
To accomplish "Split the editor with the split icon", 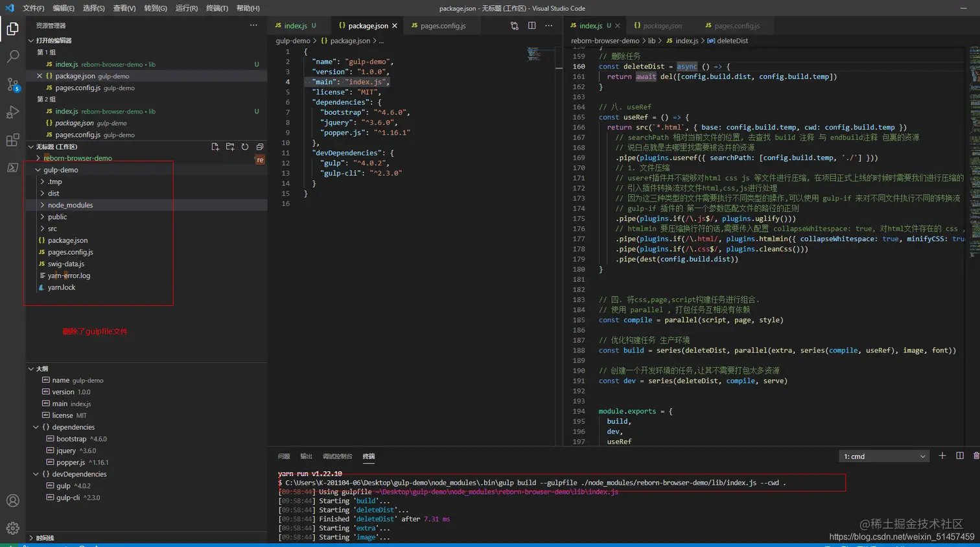I will tap(531, 26).
